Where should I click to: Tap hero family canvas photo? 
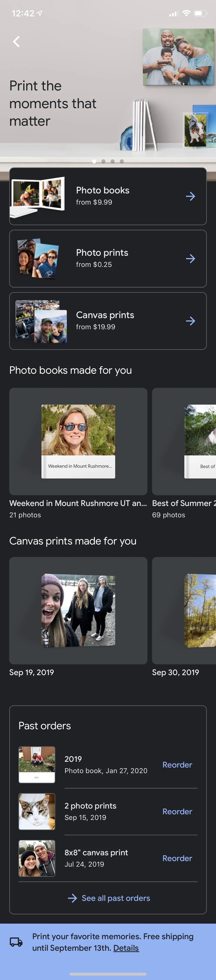click(x=178, y=57)
